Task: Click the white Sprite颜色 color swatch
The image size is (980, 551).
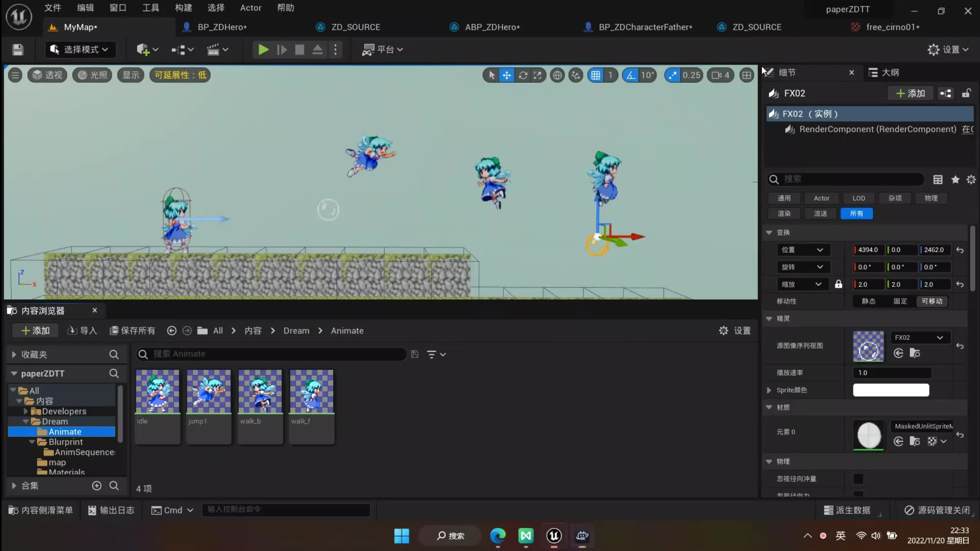Action: (890, 390)
